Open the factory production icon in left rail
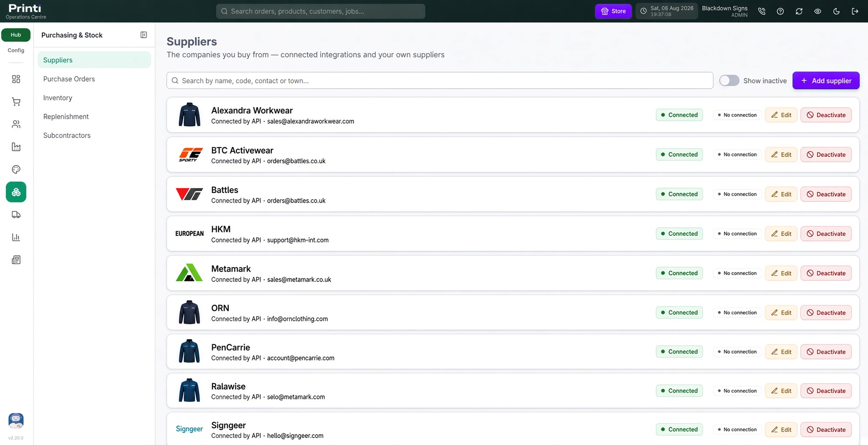Viewport: 868px width, 445px height. [x=16, y=147]
